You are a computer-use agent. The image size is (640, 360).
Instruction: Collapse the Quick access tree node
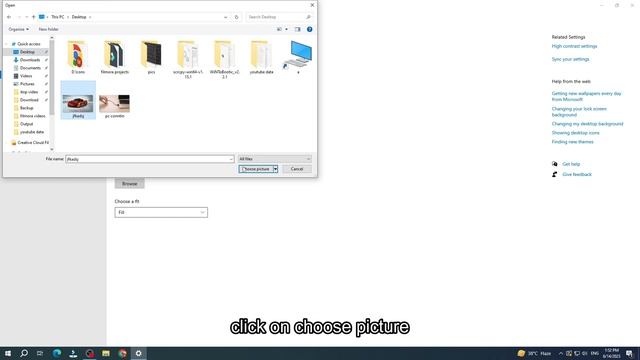click(x=7, y=44)
